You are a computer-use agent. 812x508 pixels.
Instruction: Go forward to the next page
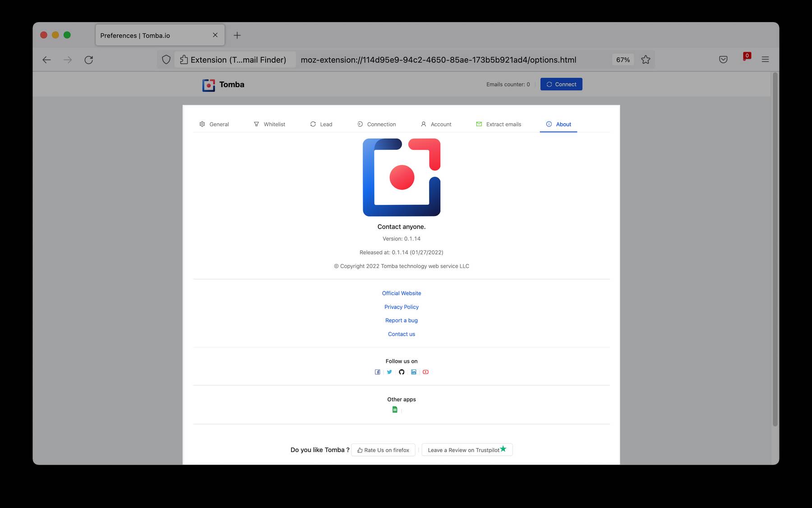68,60
